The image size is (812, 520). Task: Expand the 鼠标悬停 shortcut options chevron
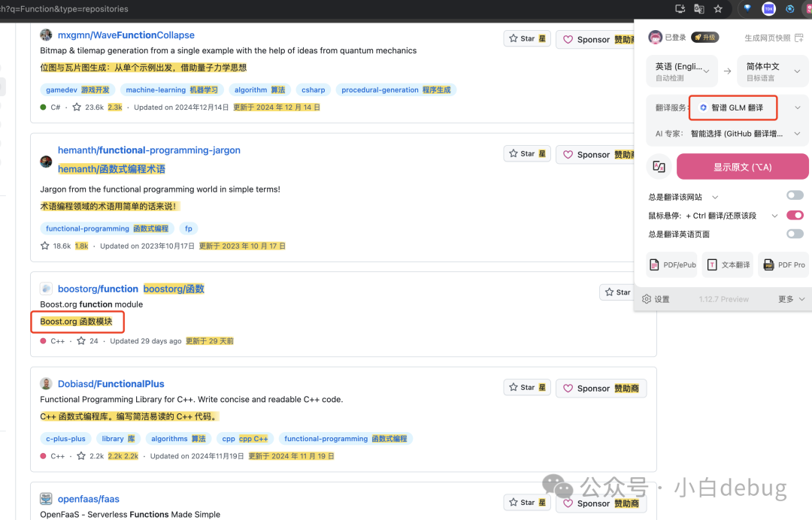click(774, 216)
